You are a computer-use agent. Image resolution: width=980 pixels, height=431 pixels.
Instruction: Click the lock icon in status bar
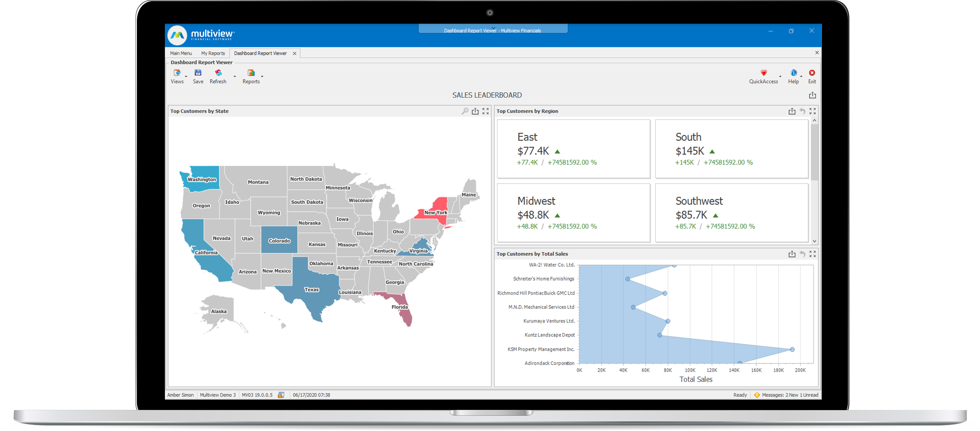[x=281, y=395]
